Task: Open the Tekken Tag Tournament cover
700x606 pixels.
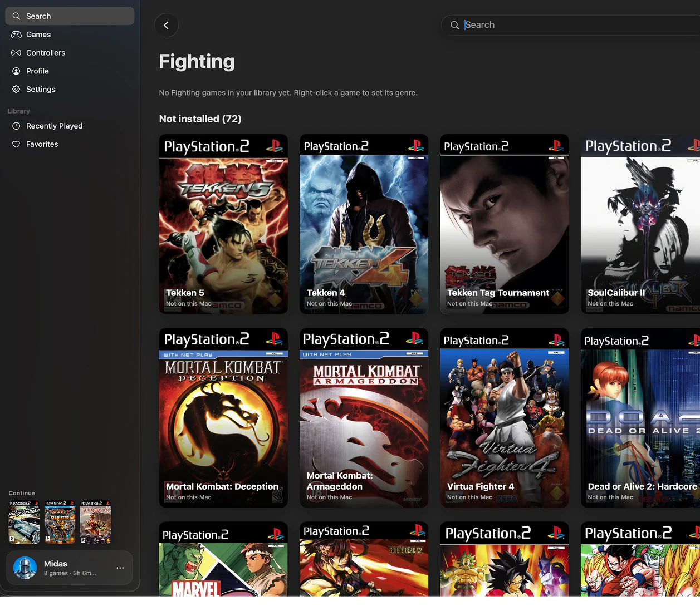Action: point(505,224)
